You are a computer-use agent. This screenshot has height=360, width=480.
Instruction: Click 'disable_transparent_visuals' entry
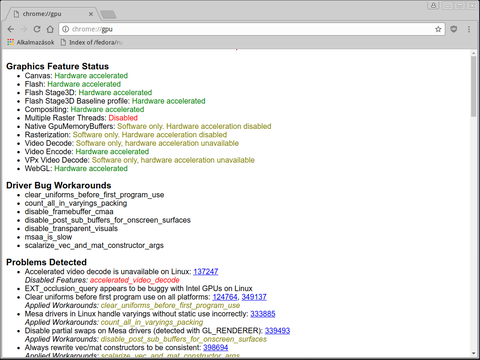71,229
